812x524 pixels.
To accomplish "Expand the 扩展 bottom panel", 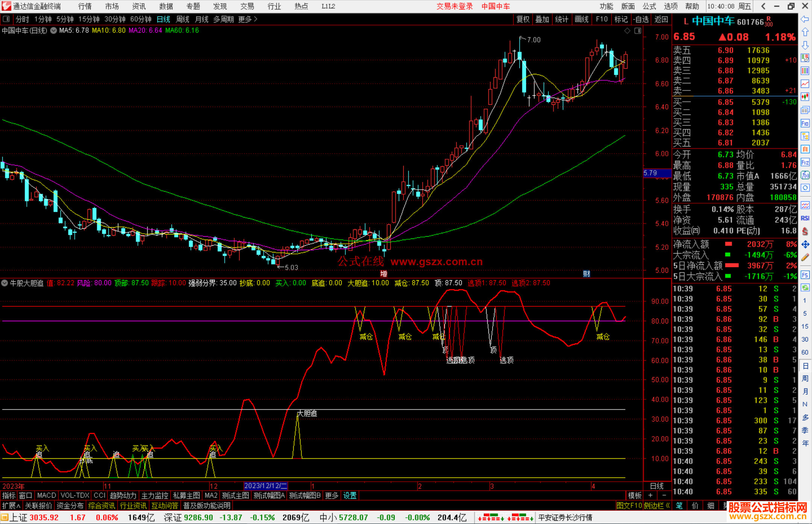I will 11,506.
